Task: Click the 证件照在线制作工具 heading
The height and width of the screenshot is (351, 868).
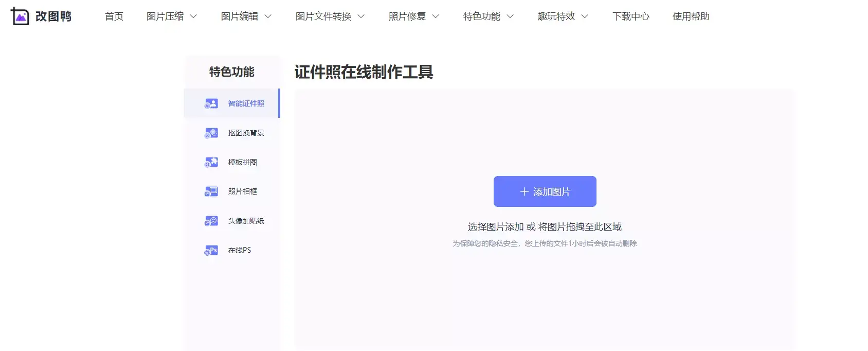Action: pos(364,72)
